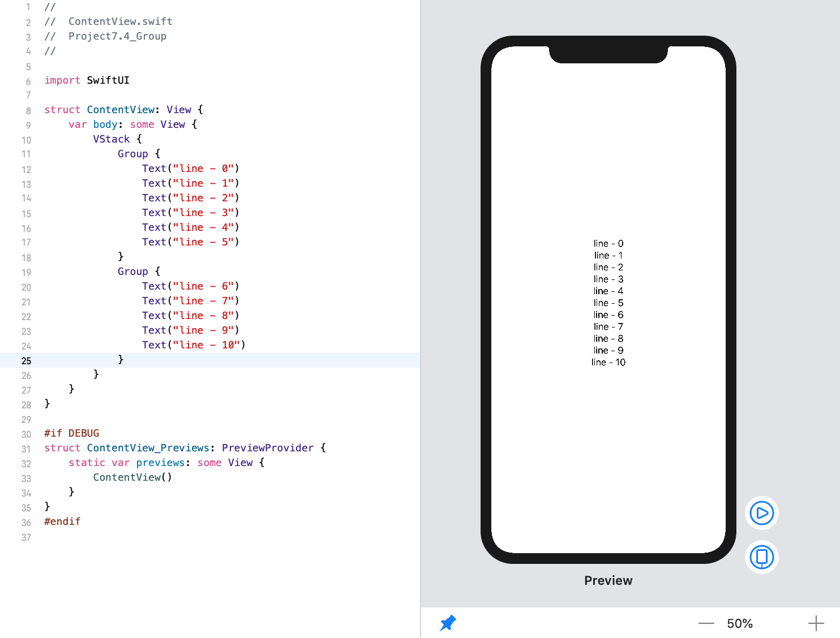
Task: Click the 50% zoom level label
Action: pos(740,623)
